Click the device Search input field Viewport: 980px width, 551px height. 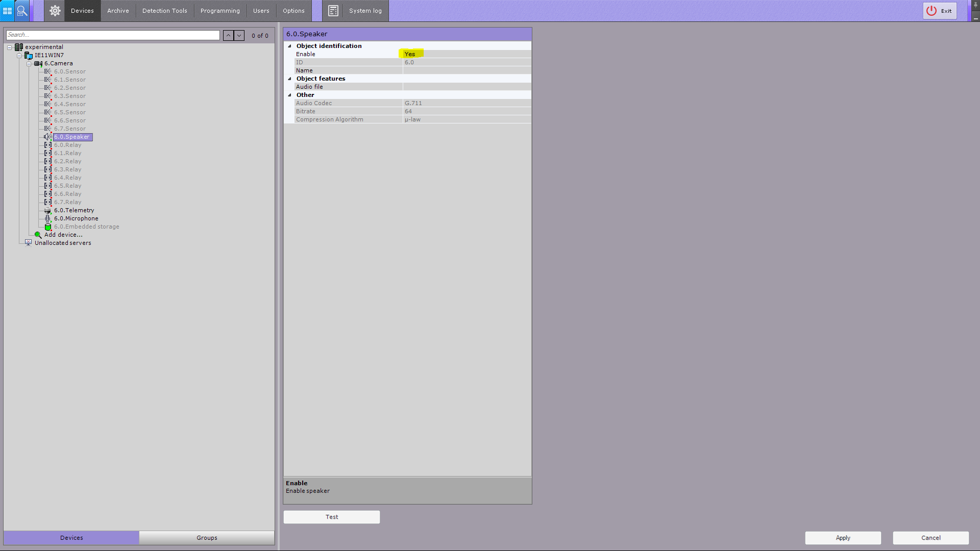[113, 35]
